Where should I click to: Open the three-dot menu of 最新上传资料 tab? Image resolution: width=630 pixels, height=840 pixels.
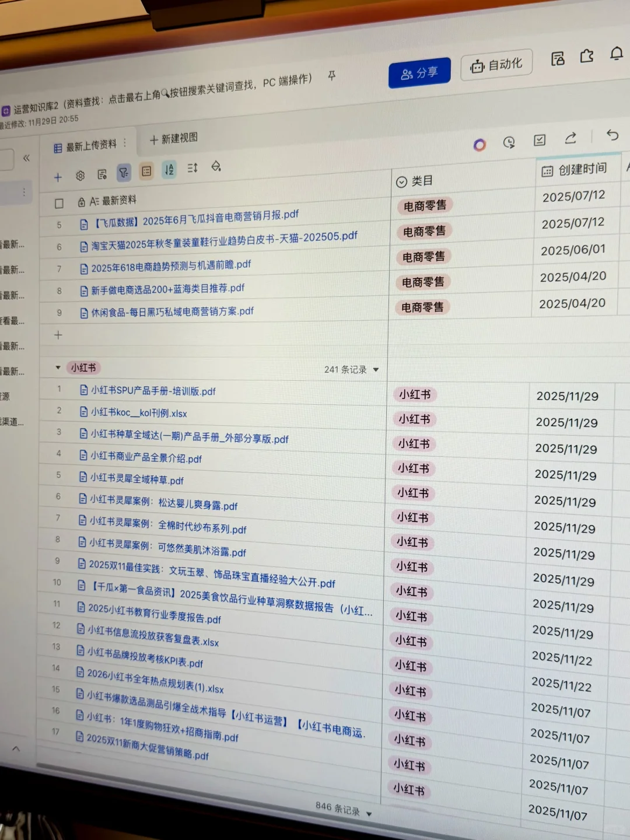tap(124, 143)
